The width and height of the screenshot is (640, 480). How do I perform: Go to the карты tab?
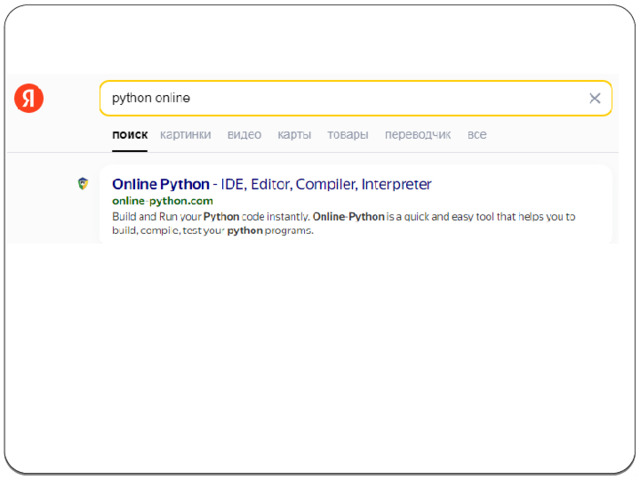point(294,135)
